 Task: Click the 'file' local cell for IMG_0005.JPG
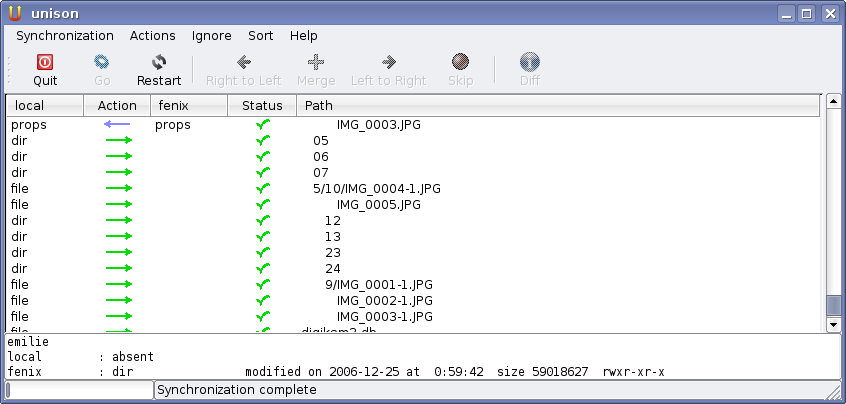[19, 204]
